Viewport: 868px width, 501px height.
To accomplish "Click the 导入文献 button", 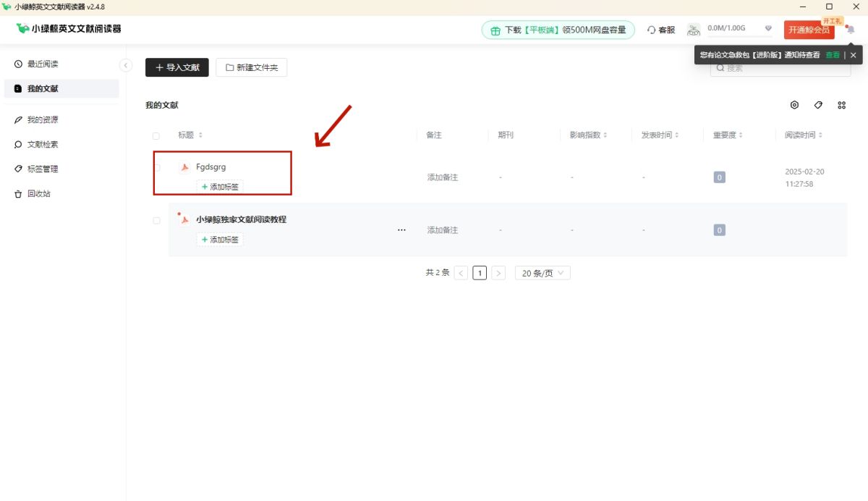I will [177, 67].
